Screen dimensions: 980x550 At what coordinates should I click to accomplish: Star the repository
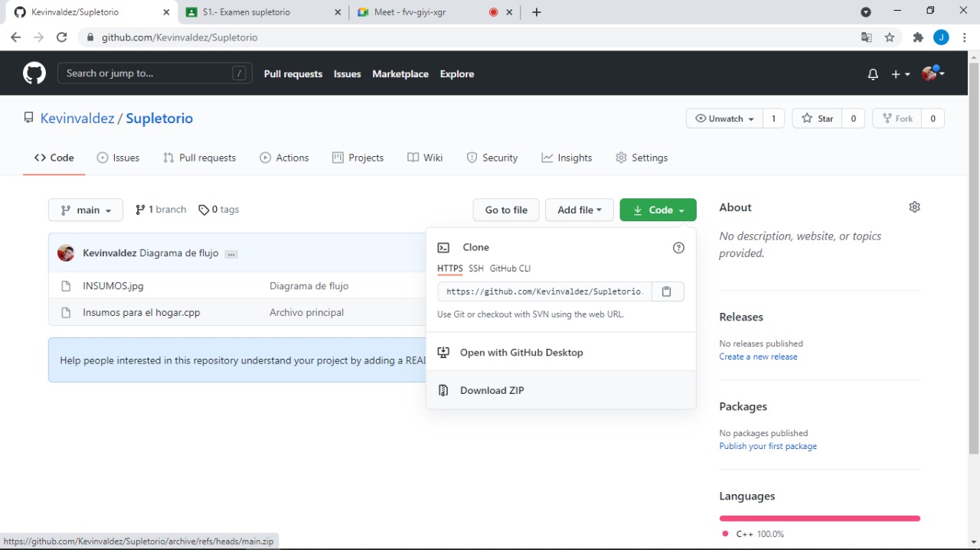(x=817, y=119)
